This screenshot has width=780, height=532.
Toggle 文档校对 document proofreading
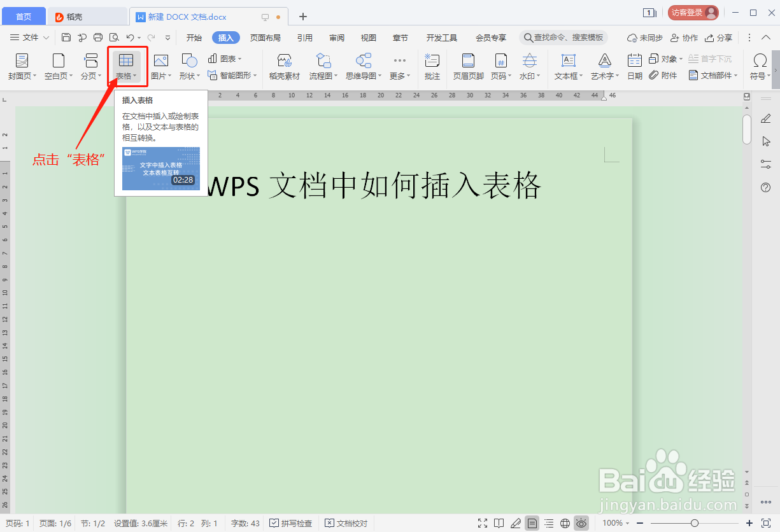[346, 523]
